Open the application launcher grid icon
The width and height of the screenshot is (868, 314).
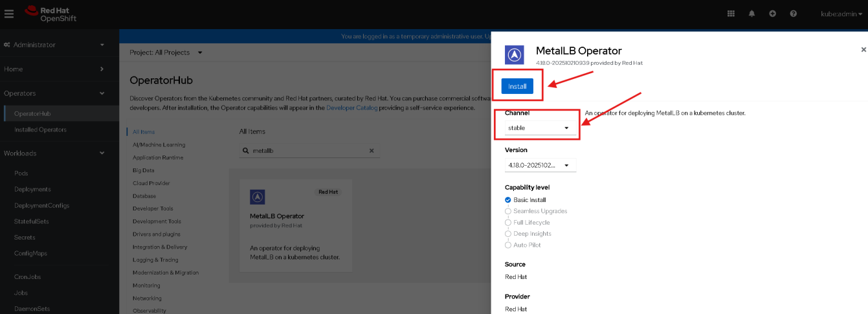tap(731, 14)
